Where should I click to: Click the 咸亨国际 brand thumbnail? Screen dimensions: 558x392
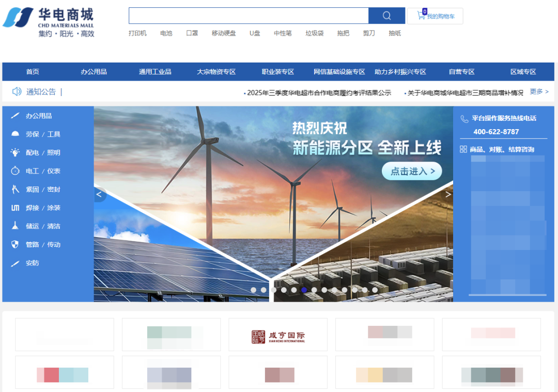(278, 337)
